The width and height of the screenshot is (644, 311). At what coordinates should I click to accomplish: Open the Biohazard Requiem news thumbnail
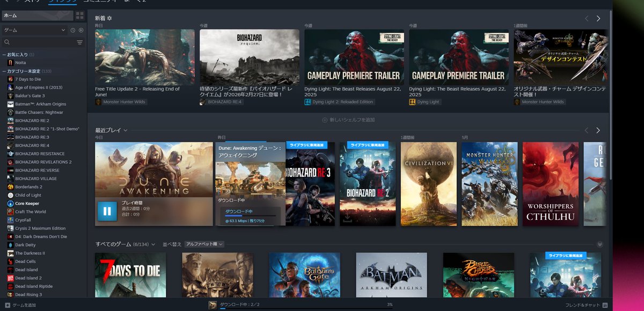250,56
